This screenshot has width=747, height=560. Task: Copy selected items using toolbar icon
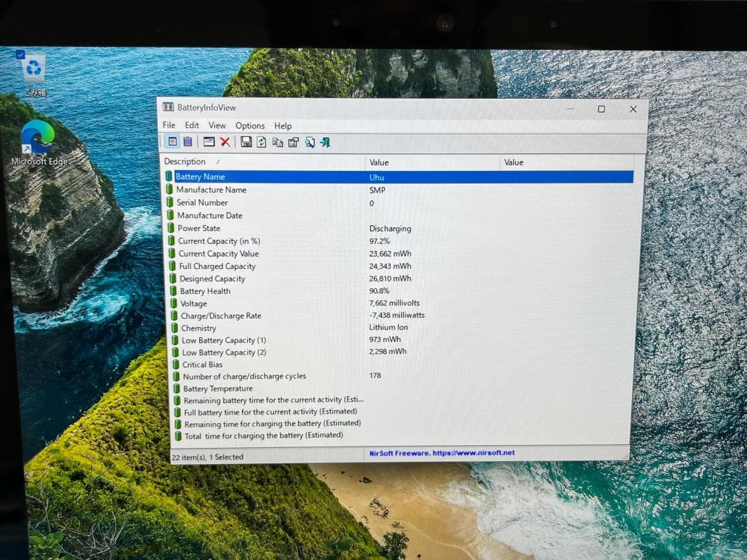coord(277,142)
